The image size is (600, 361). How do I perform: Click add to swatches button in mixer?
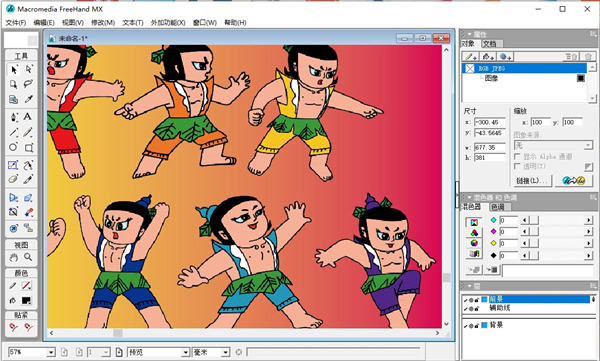pos(492,270)
